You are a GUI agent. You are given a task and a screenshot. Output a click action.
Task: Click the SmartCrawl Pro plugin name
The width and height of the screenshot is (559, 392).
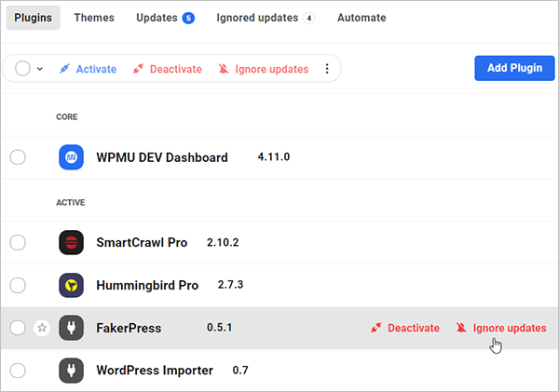tap(142, 243)
